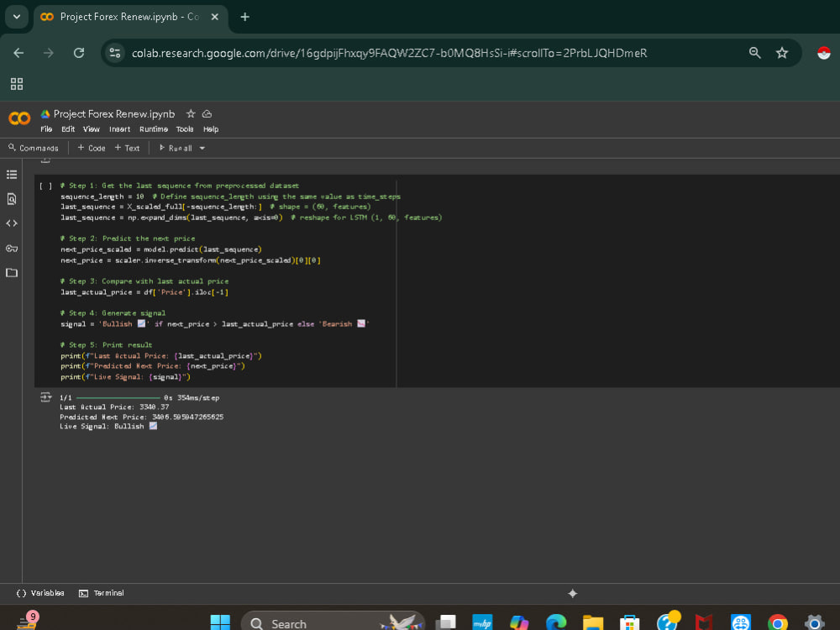
Task: Click the signal Bullish/Bearish code line
Action: click(x=215, y=323)
